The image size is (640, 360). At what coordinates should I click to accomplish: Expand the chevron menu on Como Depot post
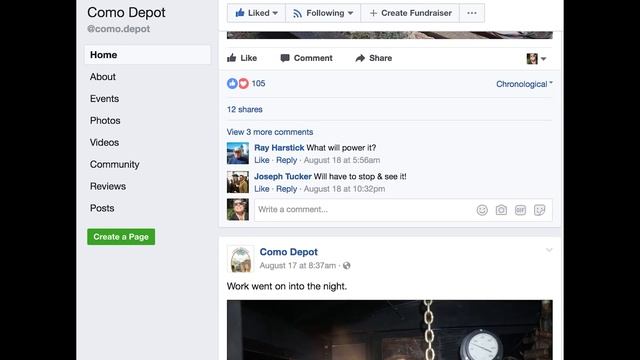click(549, 250)
